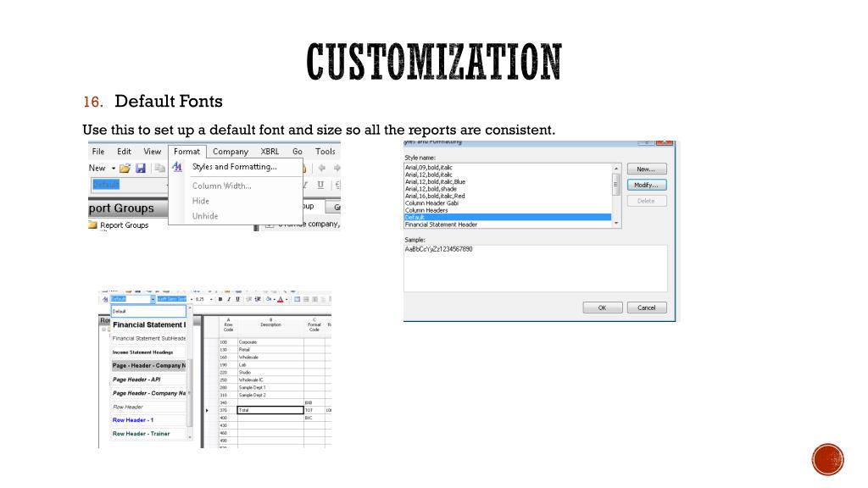Click the Styles and Formatting AA icon
The height and width of the screenshot is (488, 868).
[x=177, y=167]
